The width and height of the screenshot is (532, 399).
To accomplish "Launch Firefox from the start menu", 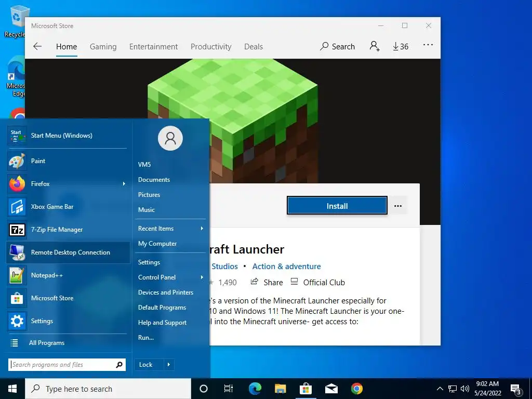I will (68, 184).
